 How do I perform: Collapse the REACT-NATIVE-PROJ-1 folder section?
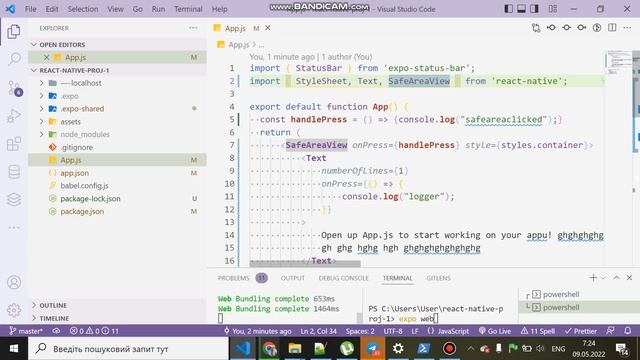click(x=34, y=70)
